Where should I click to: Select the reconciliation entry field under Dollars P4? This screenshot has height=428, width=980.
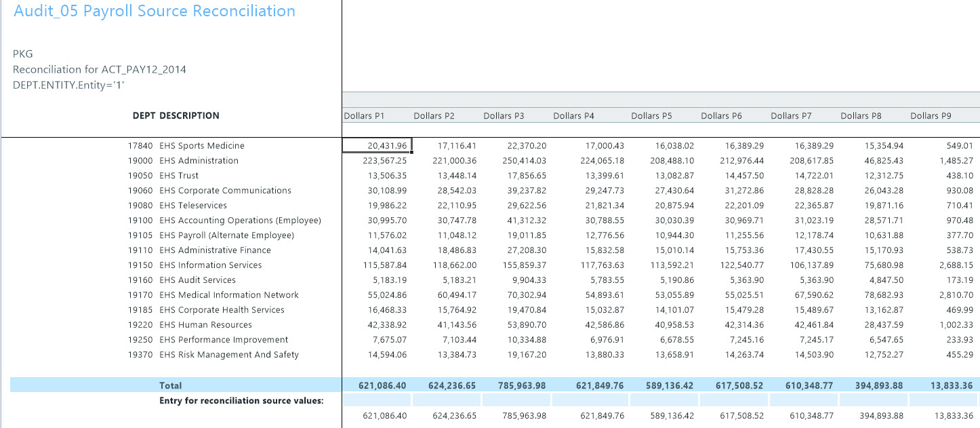tap(586, 400)
